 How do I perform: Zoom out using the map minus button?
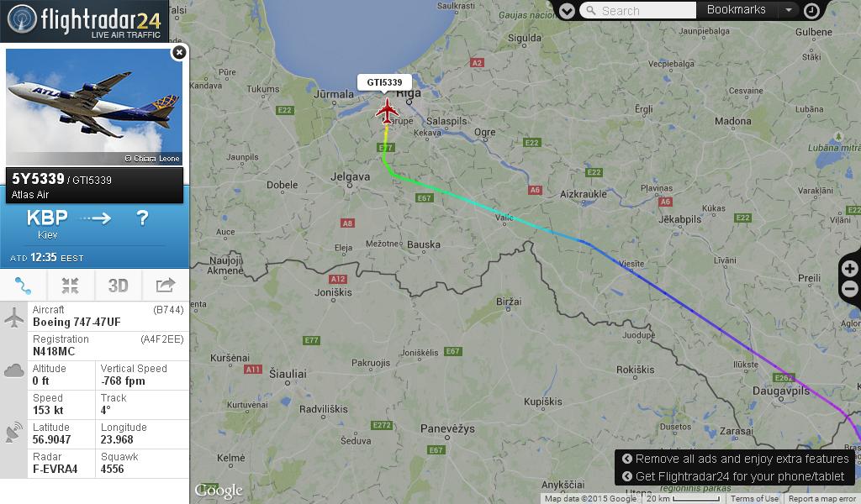pyautogui.click(x=849, y=289)
